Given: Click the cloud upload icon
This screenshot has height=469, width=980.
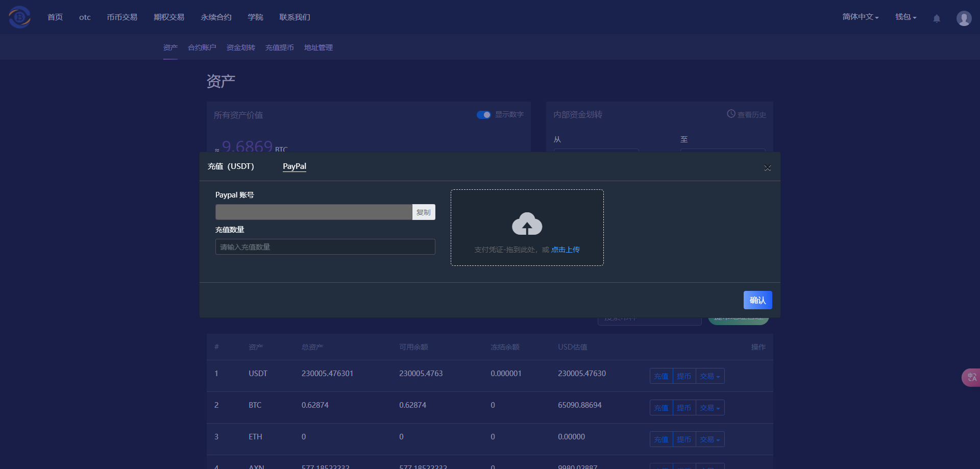Looking at the screenshot, I should [527, 224].
